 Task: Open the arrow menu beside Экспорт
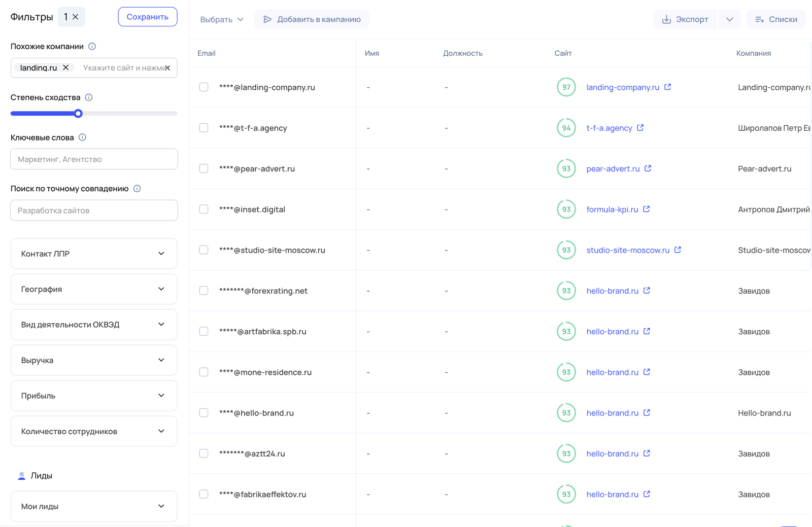point(729,19)
